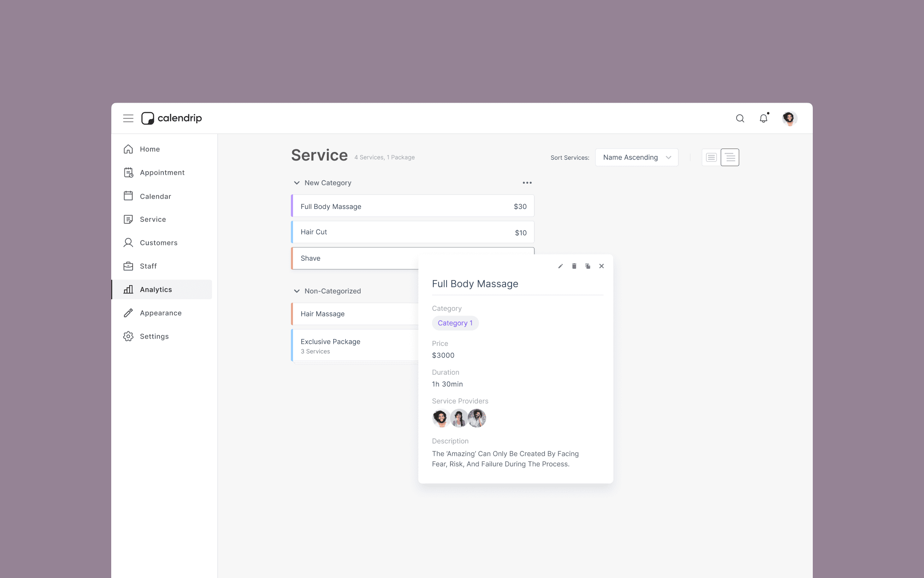Open the user profile avatar
Screen dimensions: 924x578
tap(789, 118)
